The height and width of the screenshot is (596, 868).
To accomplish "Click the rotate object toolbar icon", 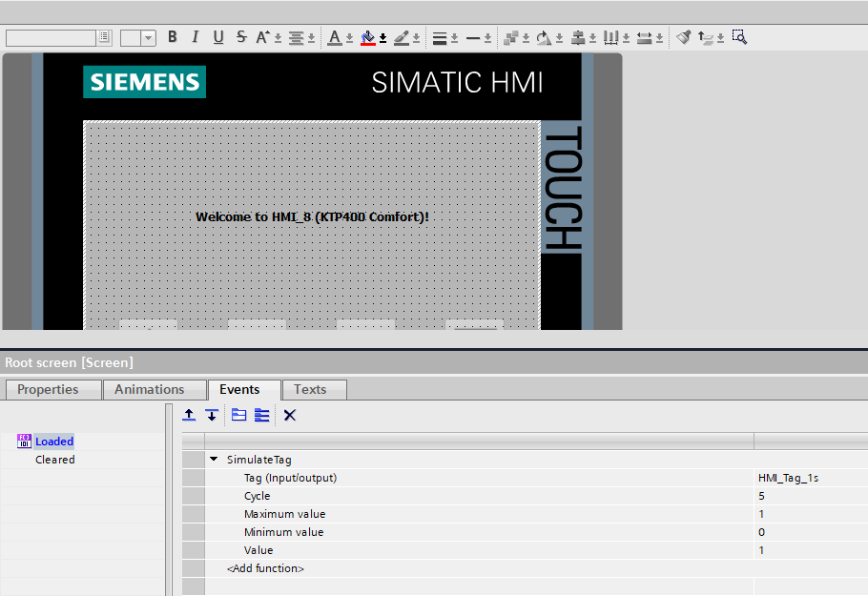I will coord(543,37).
